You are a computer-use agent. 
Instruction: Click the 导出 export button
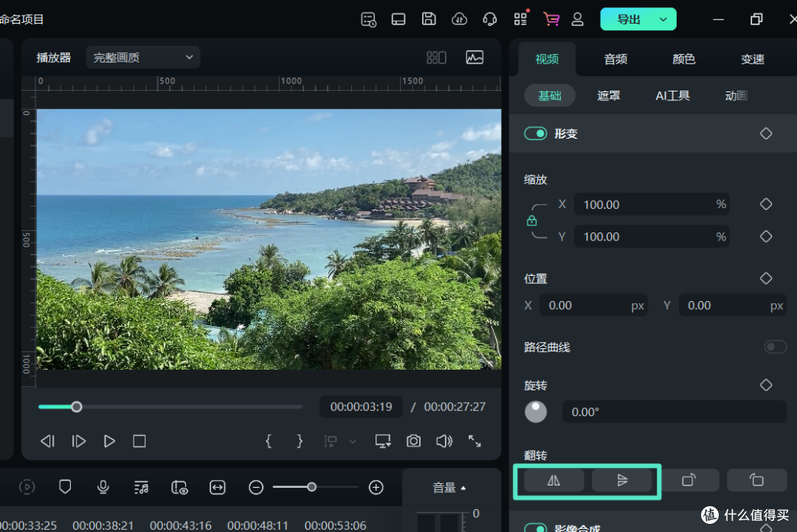click(629, 19)
